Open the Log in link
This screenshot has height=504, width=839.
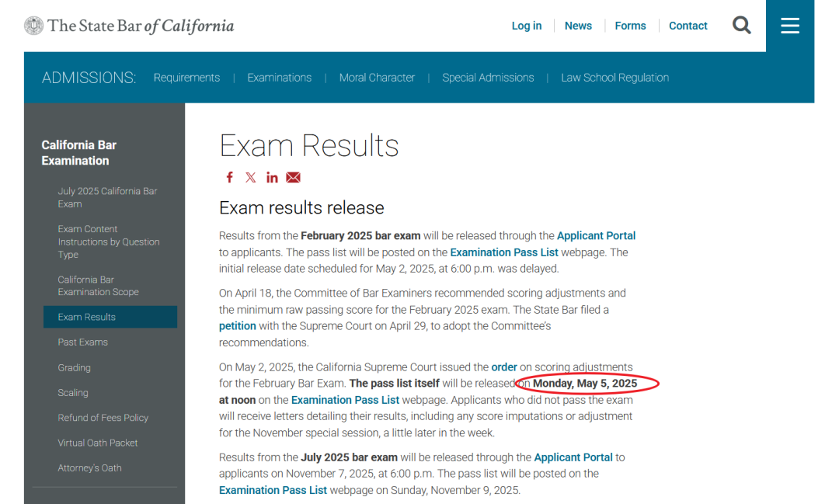527,26
